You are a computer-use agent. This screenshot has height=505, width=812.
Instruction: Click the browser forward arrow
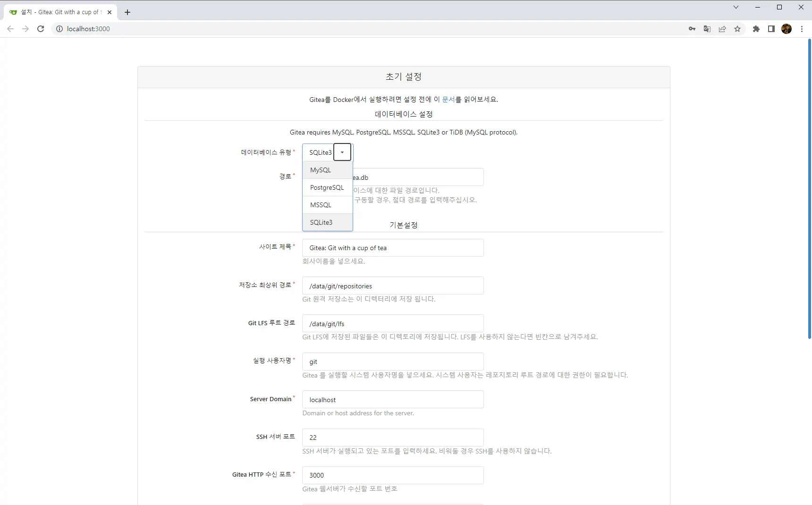click(25, 29)
